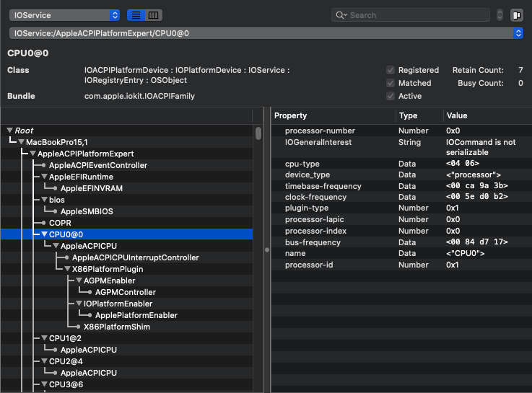Collapse the AGPMEnabler disclosure triangle
532x393 pixels.
pyautogui.click(x=79, y=281)
